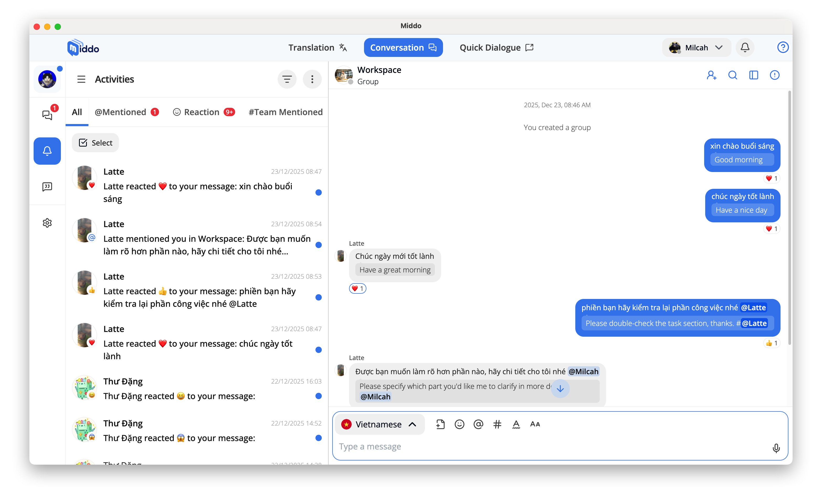The width and height of the screenshot is (822, 504).
Task: Open search in Workspace conversation
Action: [733, 75]
